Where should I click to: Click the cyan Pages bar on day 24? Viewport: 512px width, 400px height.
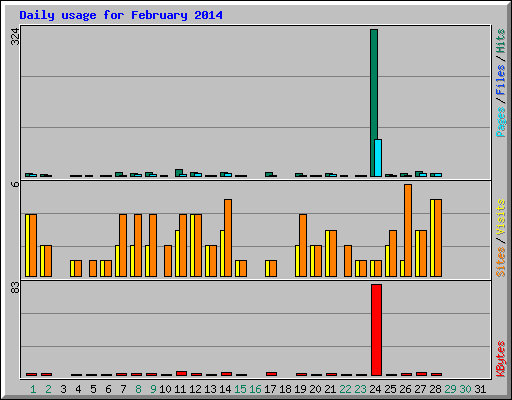[x=378, y=158]
